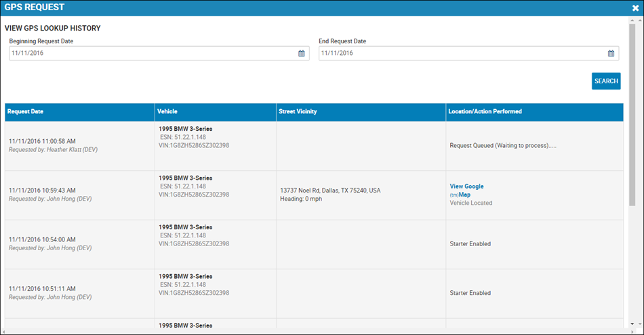
Task: Click 'Heading: 0 mph' text
Action: click(x=301, y=199)
